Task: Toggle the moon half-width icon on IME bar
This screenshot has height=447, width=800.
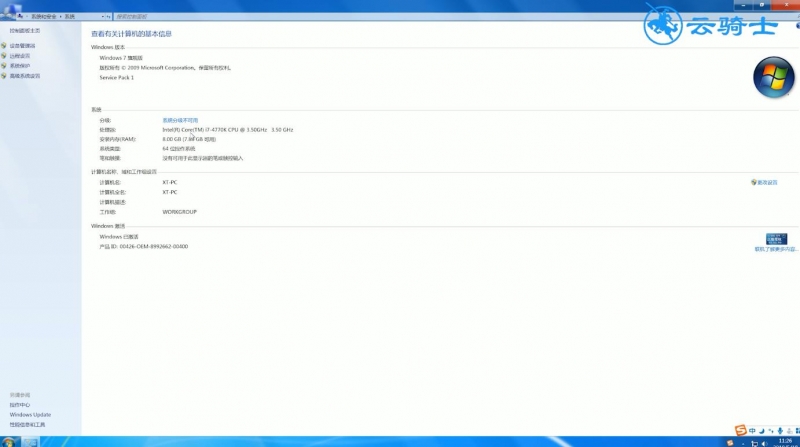Action: (x=762, y=431)
